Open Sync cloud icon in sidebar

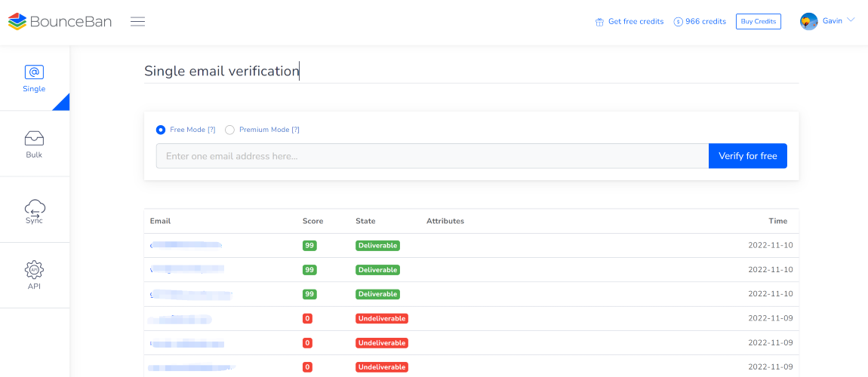35,207
